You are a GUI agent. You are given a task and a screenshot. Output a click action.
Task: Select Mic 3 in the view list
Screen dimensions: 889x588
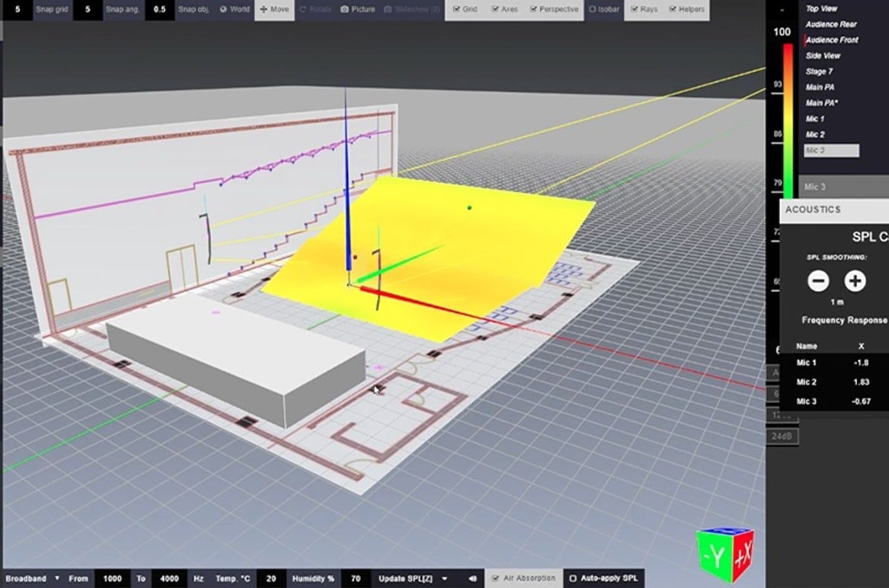pyautogui.click(x=831, y=149)
